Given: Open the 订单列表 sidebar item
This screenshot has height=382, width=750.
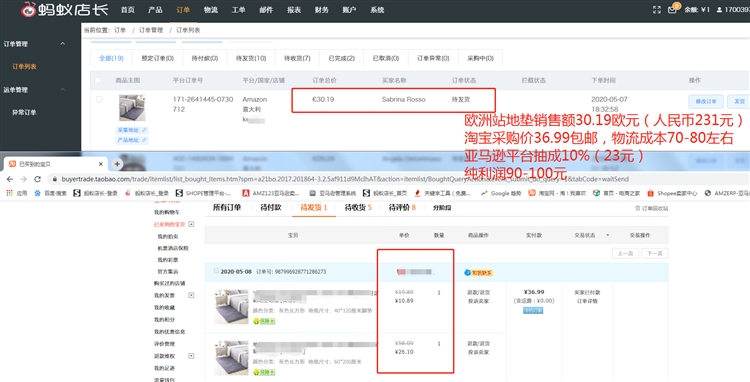Looking at the screenshot, I should pyautogui.click(x=24, y=66).
